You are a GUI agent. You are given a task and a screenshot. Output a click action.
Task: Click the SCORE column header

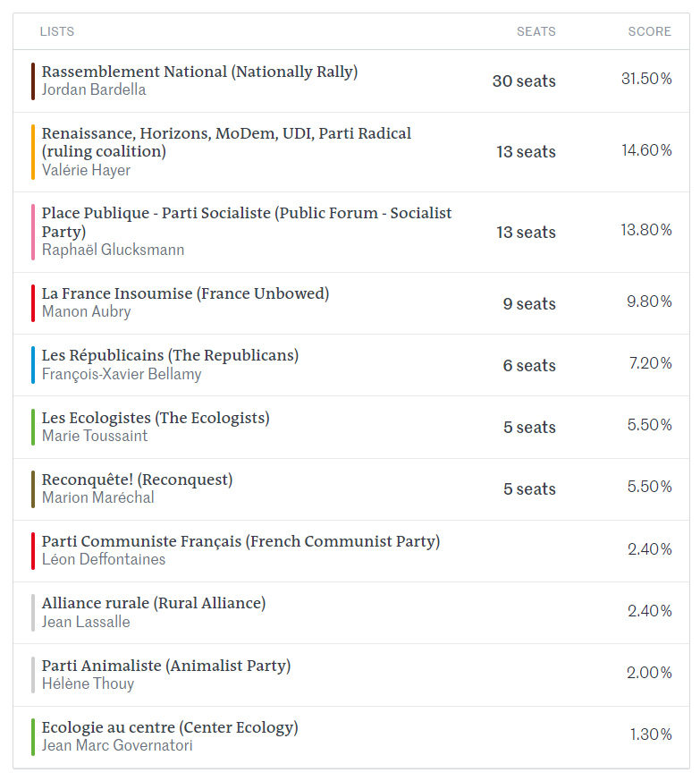click(x=649, y=31)
